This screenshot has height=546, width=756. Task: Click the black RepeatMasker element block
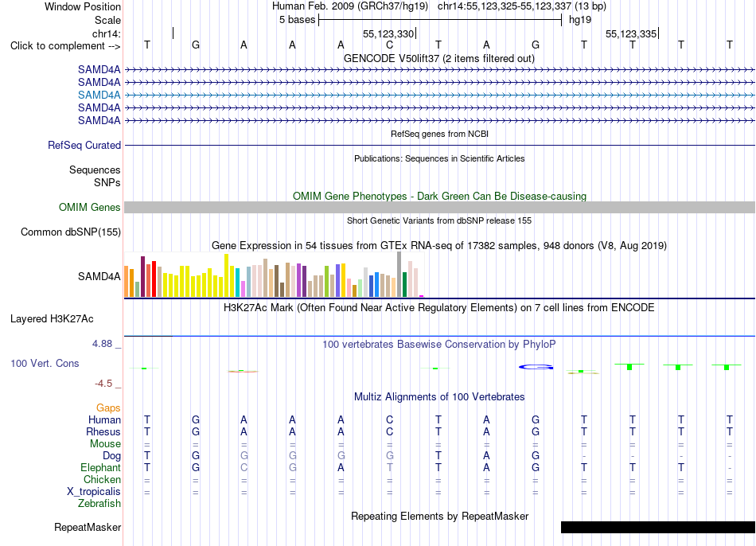(657, 527)
